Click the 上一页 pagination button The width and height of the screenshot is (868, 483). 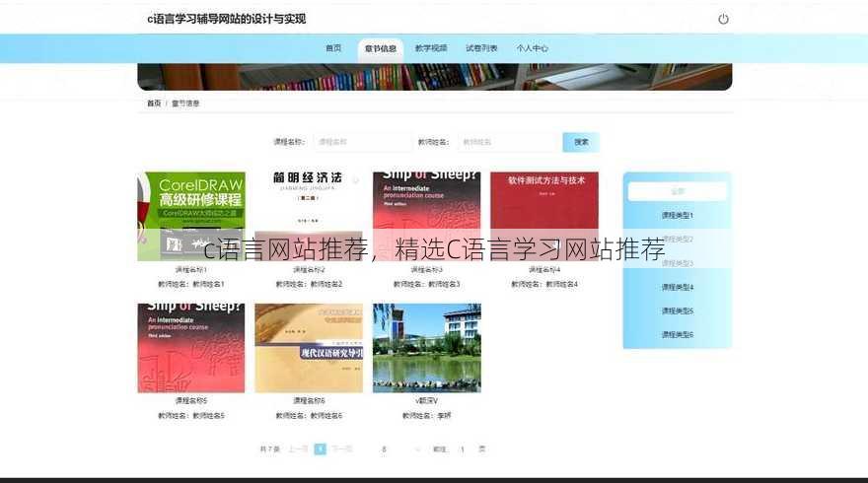pos(298,449)
